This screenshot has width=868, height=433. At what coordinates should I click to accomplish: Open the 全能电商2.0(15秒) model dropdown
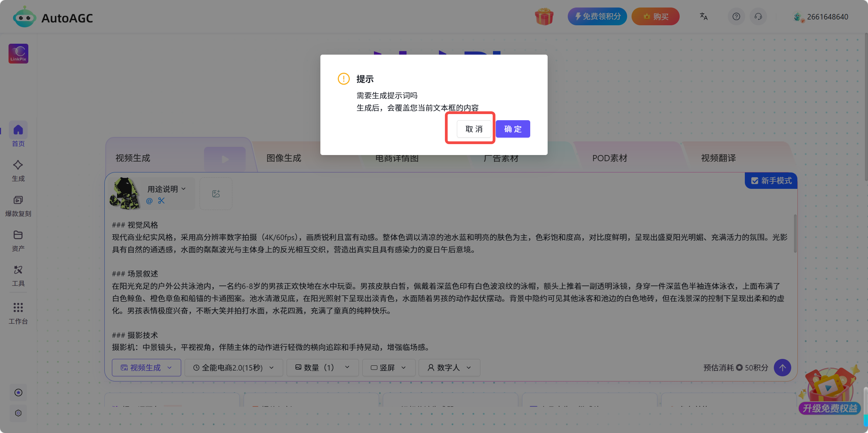234,367
